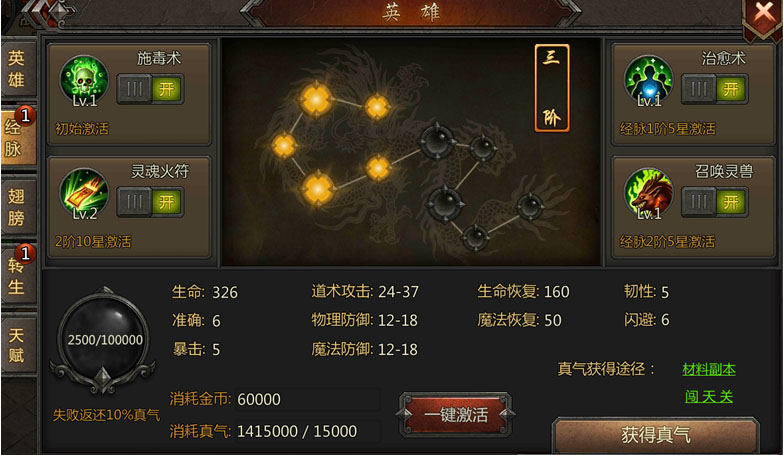Toggle the 治愈术 skill switch
This screenshot has width=783, height=455.
715,89
